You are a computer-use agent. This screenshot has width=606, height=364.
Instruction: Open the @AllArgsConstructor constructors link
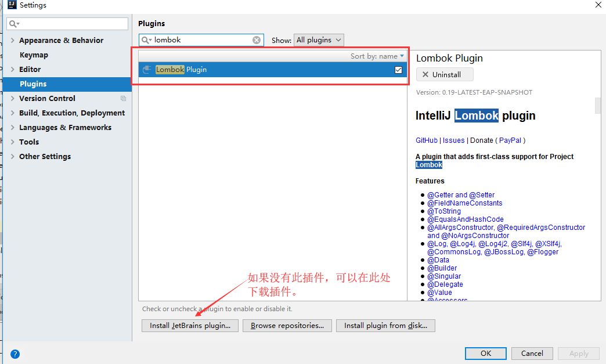point(506,232)
